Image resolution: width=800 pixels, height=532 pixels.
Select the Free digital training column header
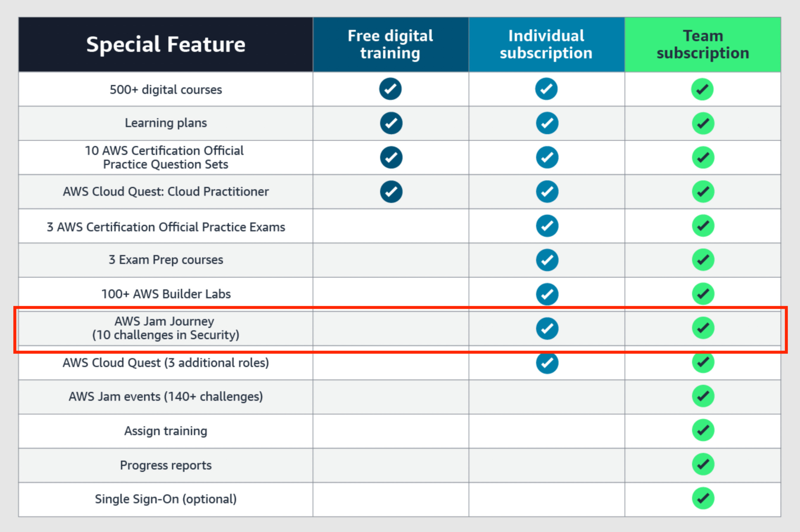tap(390, 44)
